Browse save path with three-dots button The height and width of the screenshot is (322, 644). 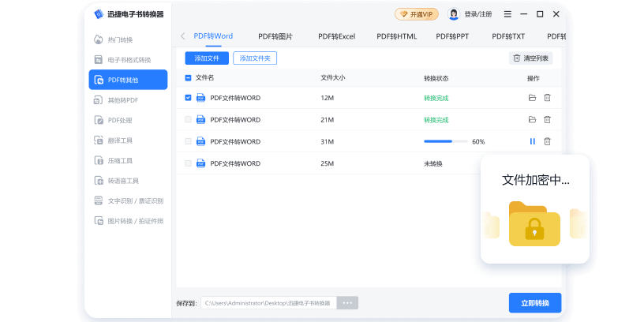click(347, 303)
